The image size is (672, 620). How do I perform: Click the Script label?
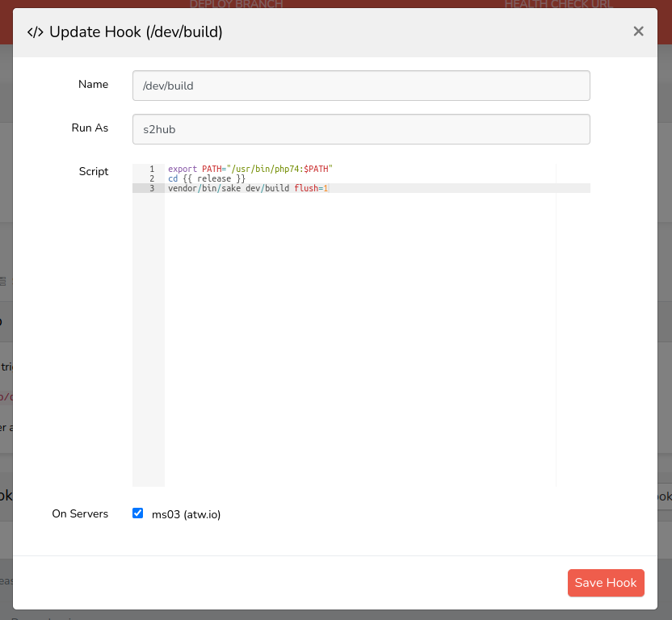pos(94,171)
